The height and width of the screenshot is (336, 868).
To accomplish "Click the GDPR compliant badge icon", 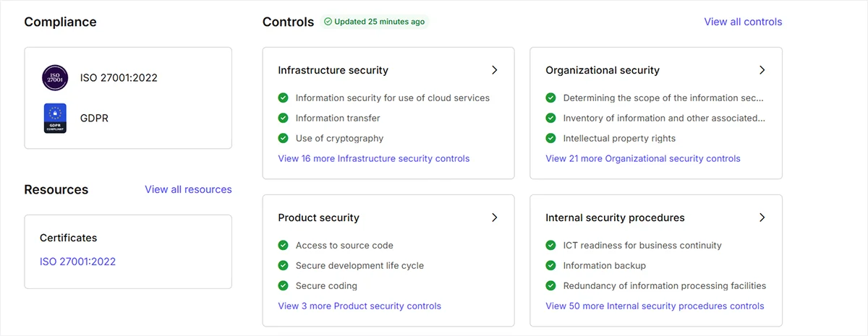I will pos(55,118).
